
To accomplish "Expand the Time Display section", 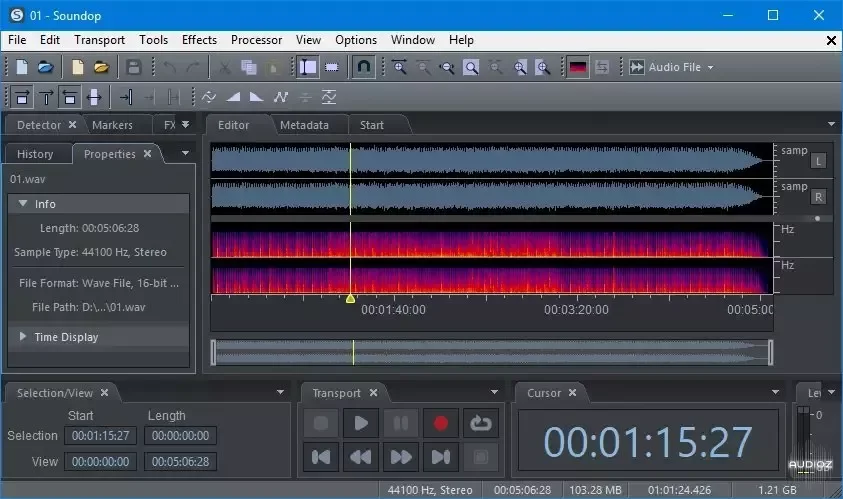I will [23, 336].
